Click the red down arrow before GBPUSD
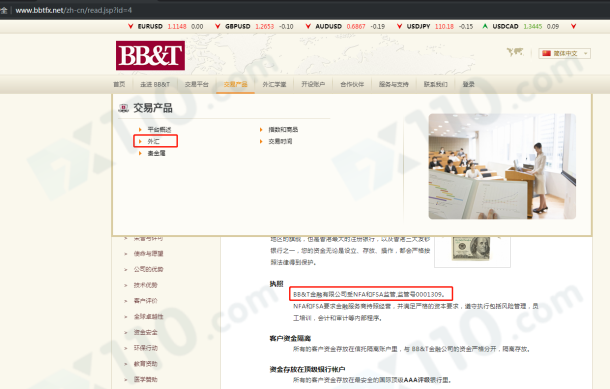Image resolution: width=610 pixels, height=389 pixels. 217,26
